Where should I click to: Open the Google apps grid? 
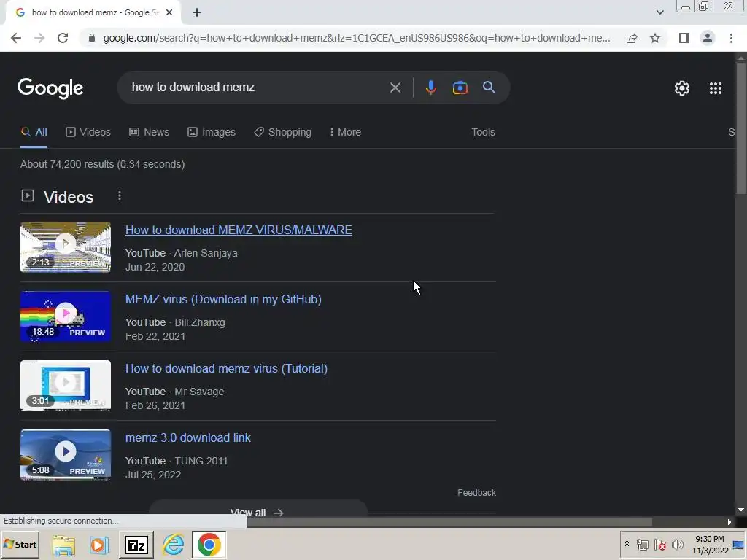(x=715, y=88)
